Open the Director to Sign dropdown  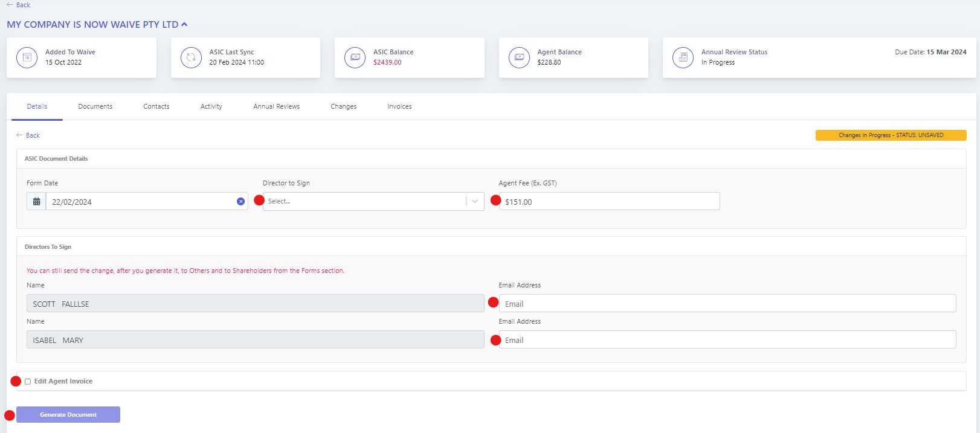(373, 202)
